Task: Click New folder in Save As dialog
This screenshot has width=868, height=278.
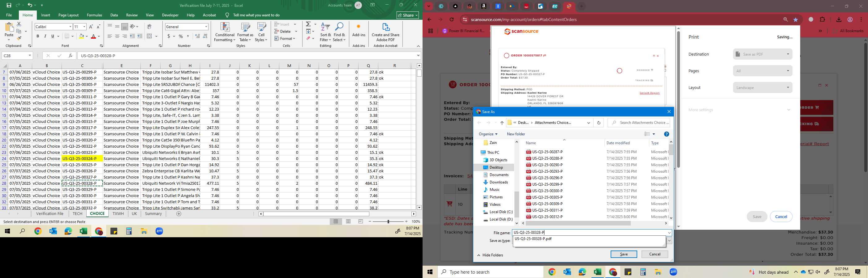Action: [516, 134]
